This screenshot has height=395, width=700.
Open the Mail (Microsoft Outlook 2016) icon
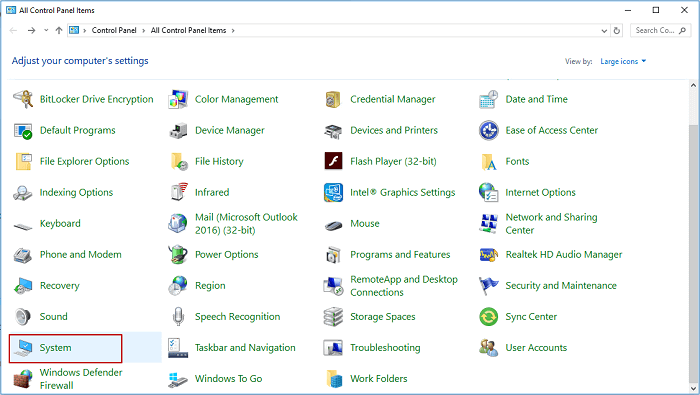pyautogui.click(x=178, y=223)
